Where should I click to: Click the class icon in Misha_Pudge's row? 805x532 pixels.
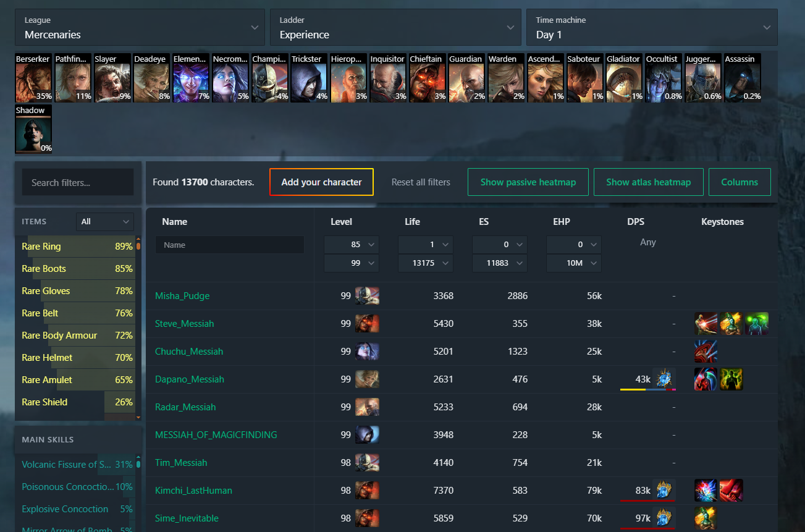click(x=368, y=296)
